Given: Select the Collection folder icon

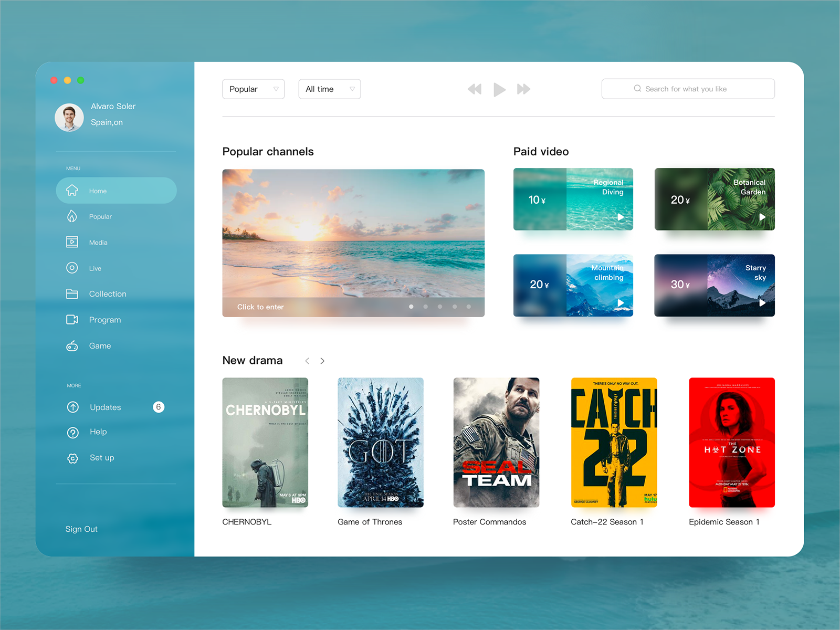Looking at the screenshot, I should click(x=72, y=293).
